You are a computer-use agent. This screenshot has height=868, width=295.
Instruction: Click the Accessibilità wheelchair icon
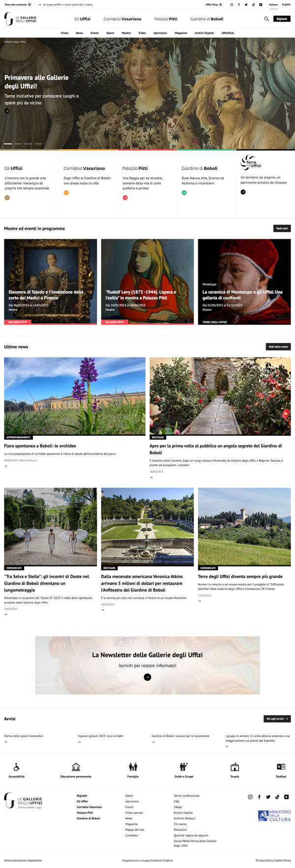[x=16, y=767]
